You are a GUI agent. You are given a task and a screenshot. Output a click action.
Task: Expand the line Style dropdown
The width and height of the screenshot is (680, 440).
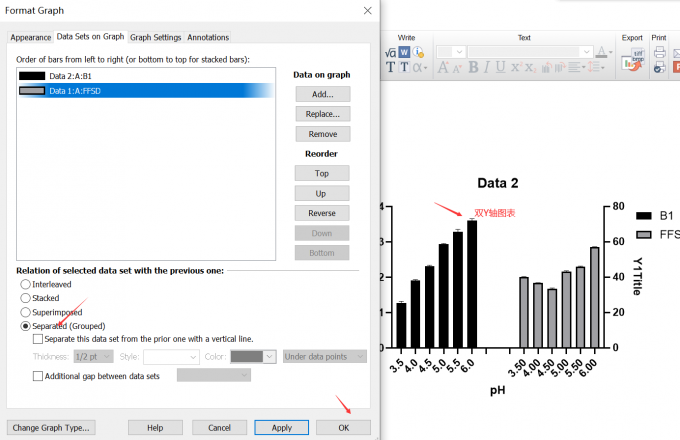click(172, 356)
